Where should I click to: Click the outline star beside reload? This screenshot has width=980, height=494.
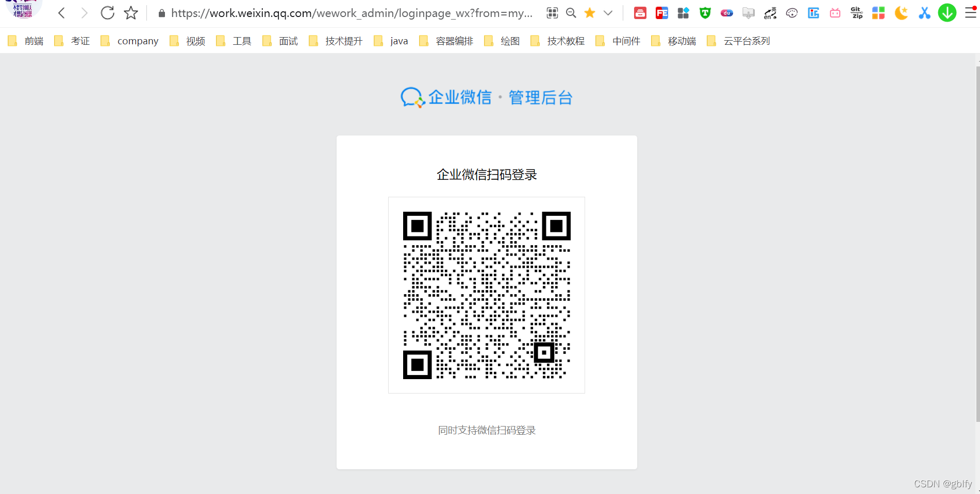point(131,13)
